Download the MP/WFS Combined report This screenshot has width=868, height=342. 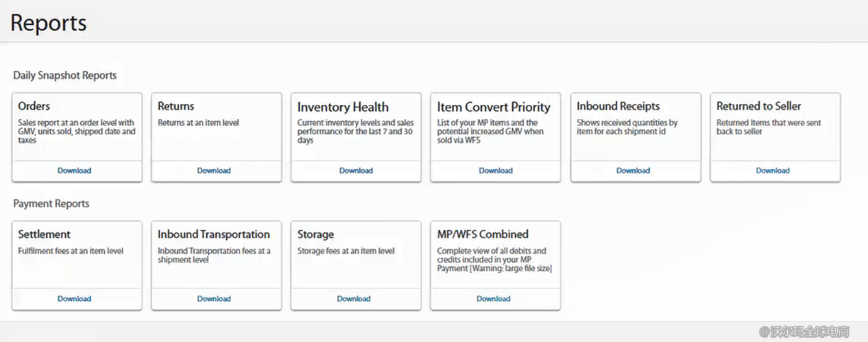(494, 299)
